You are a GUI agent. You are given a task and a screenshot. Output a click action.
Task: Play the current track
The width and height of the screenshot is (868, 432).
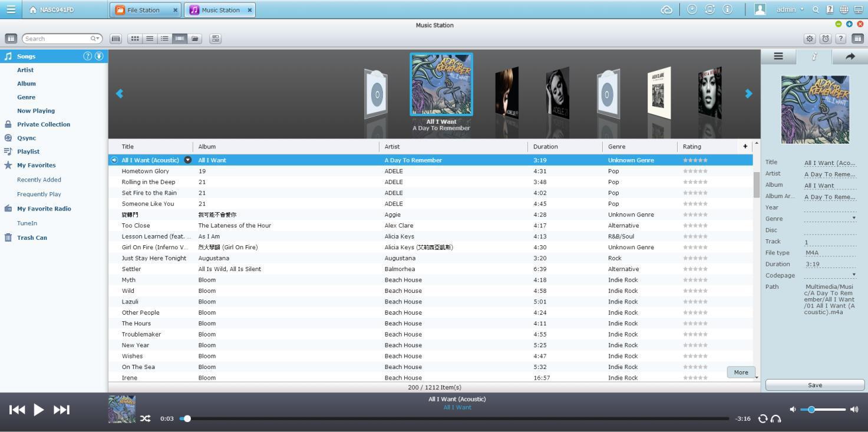pos(39,410)
